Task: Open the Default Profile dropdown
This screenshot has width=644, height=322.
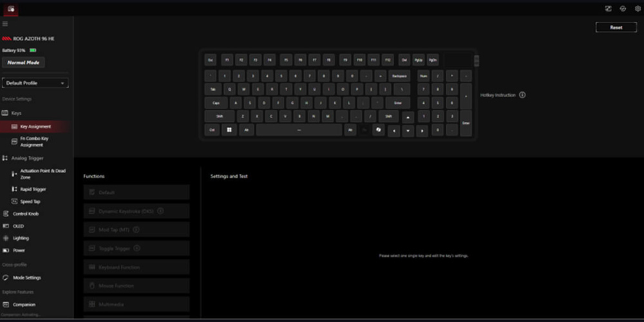Action: tap(35, 83)
